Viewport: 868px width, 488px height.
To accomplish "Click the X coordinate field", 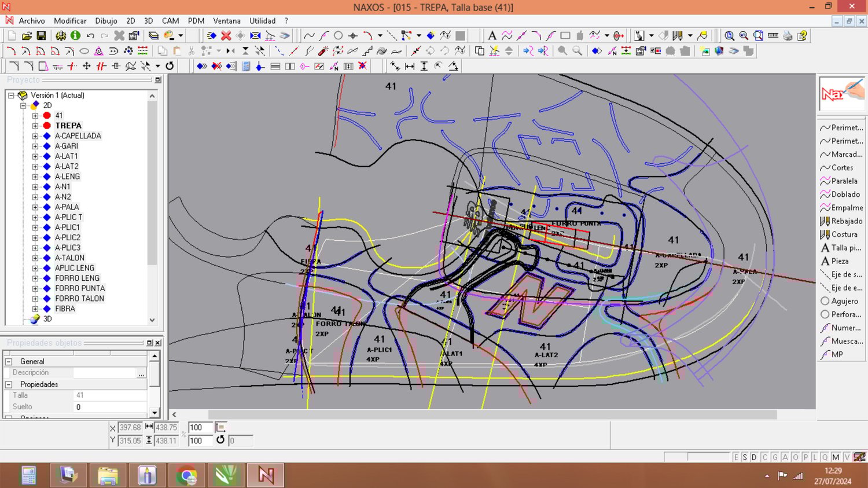I will pos(130,428).
